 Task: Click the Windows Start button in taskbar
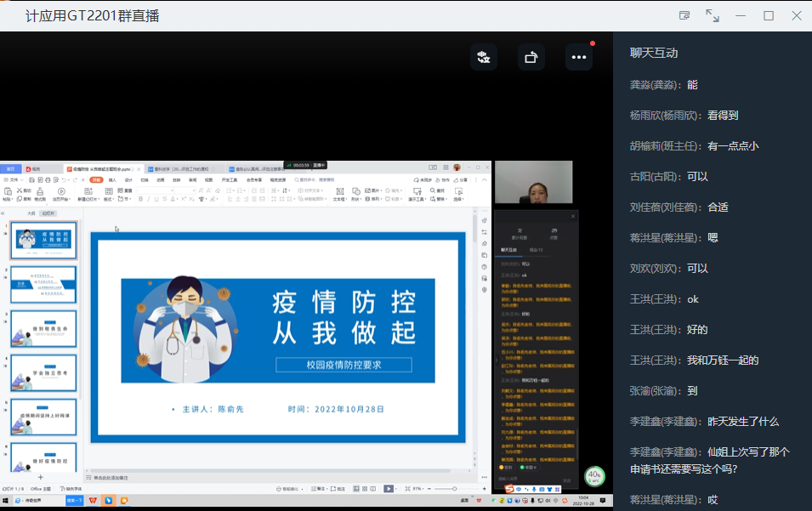point(5,501)
